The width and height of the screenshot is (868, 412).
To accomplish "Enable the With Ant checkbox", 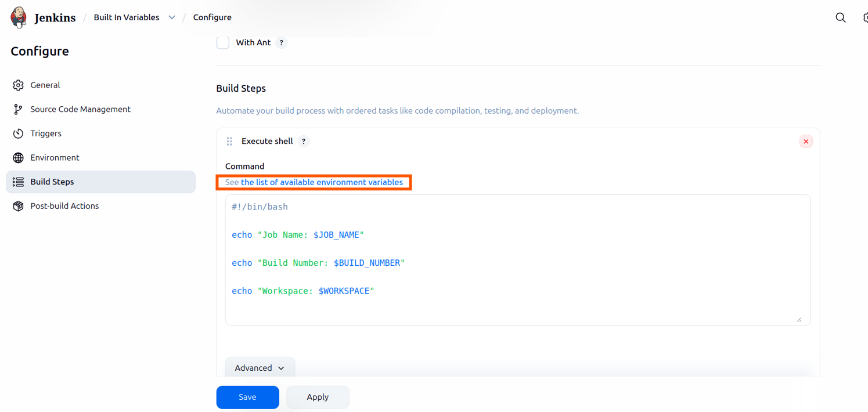I will [222, 42].
